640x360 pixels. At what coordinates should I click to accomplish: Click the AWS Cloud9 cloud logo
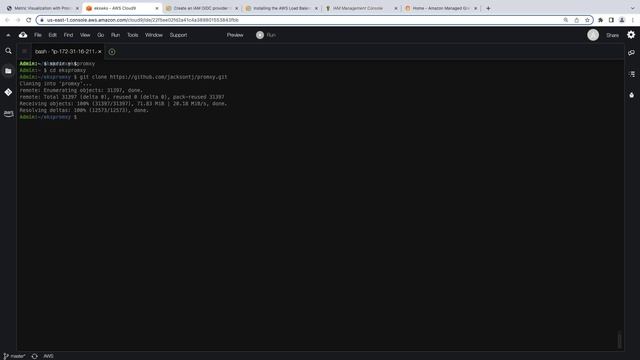pyautogui.click(x=23, y=35)
